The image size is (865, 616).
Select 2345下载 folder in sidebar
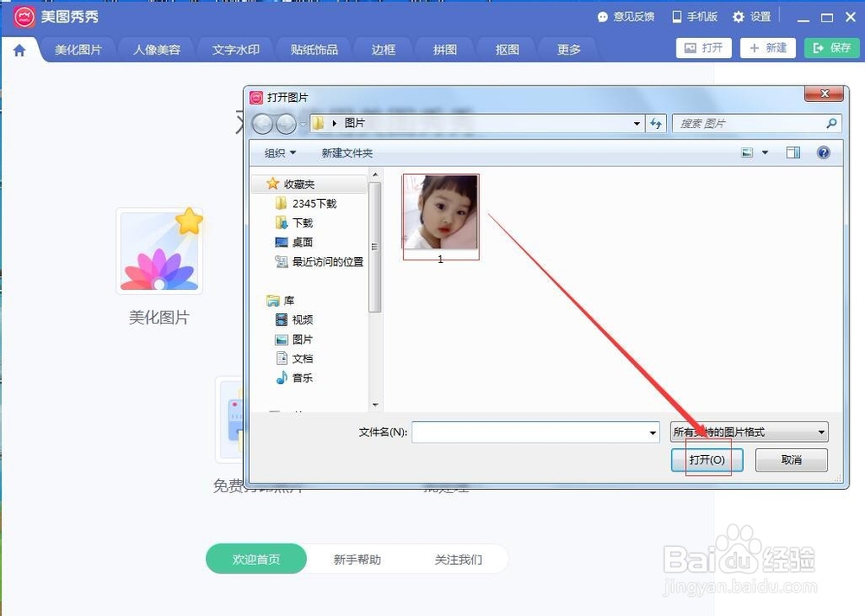point(305,203)
